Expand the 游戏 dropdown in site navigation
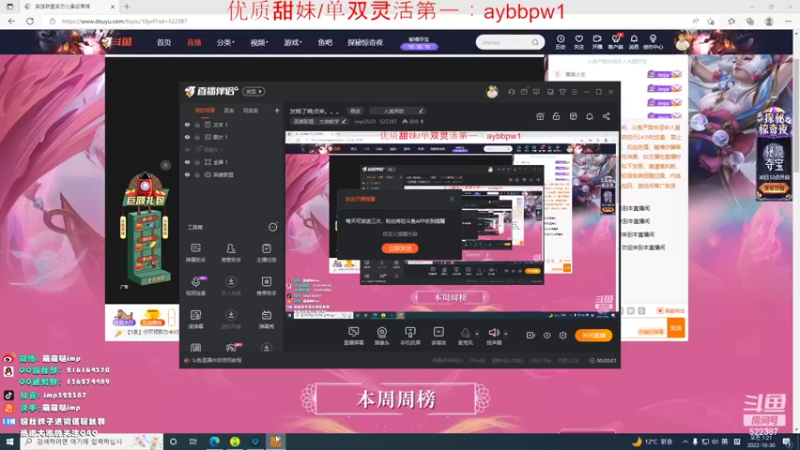This screenshot has width=800, height=450. pyautogui.click(x=292, y=42)
